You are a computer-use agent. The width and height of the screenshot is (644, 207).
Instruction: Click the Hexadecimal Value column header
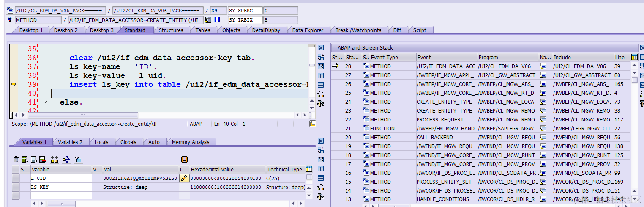[227, 169]
